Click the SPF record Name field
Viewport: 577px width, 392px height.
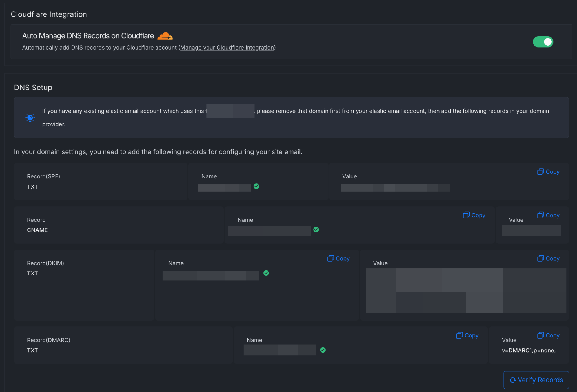[x=224, y=187]
